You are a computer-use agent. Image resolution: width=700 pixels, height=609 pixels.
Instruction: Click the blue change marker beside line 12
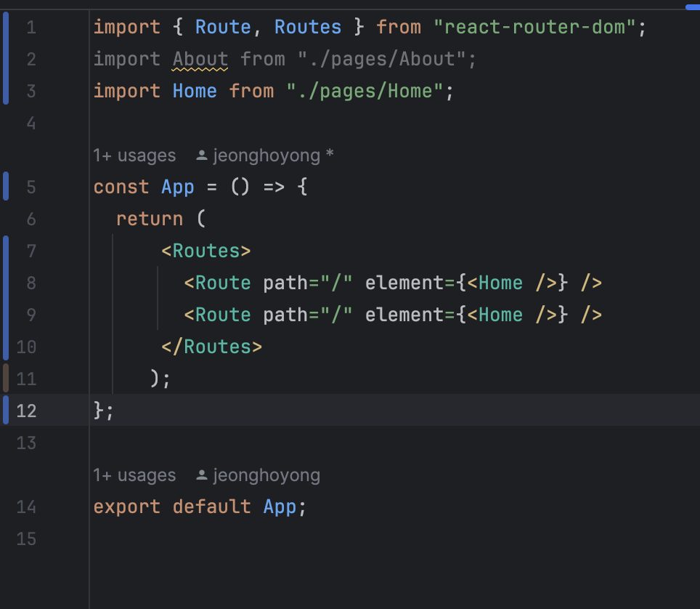[6, 410]
